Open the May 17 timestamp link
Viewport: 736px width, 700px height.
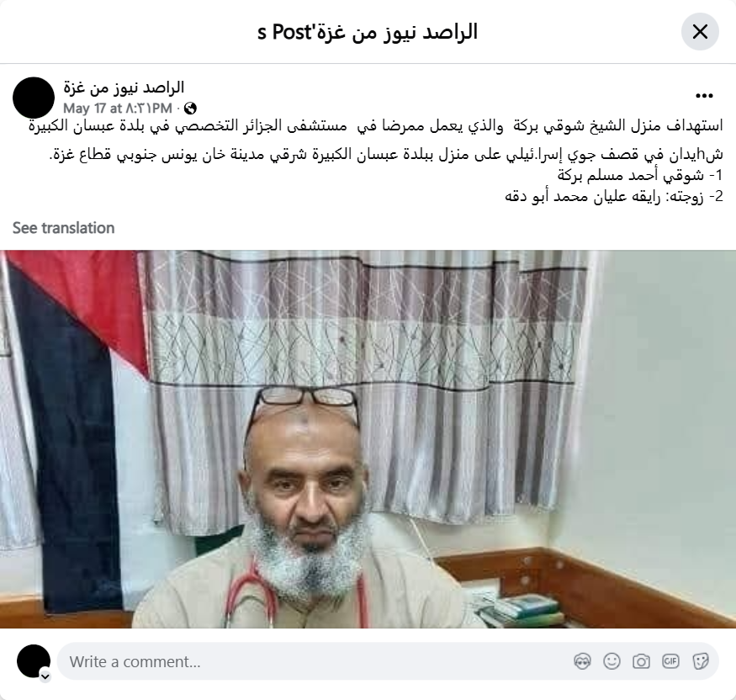118,109
